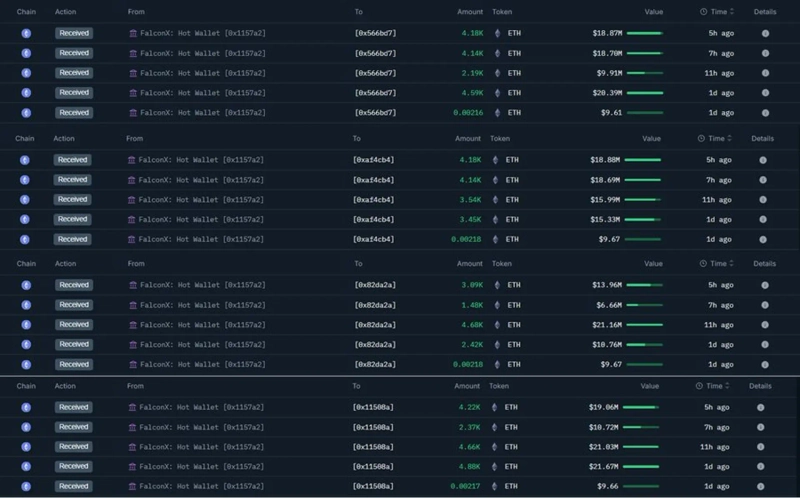Screen dimensions: 800x498
Task: Click value bar next to $9.91M
Action: coord(645,73)
